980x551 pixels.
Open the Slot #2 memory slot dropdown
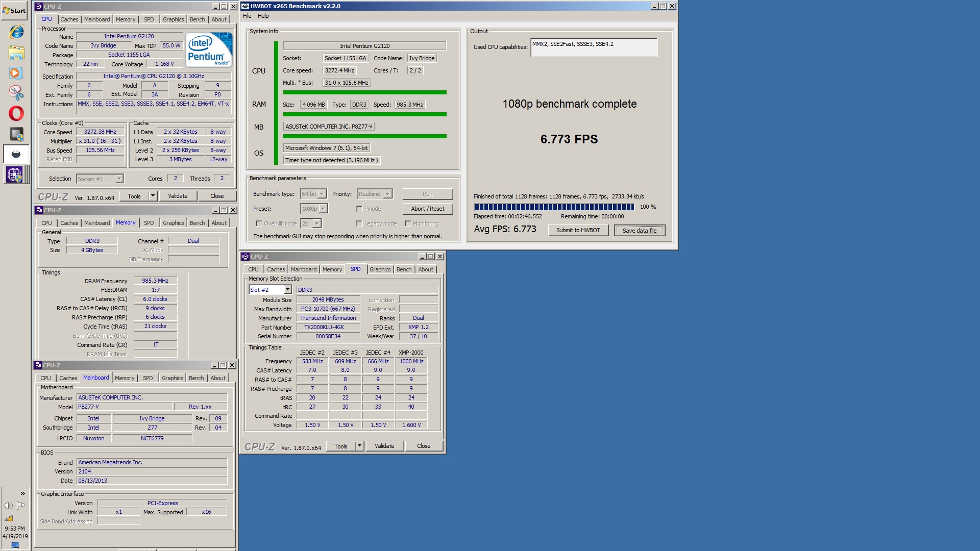(x=270, y=290)
